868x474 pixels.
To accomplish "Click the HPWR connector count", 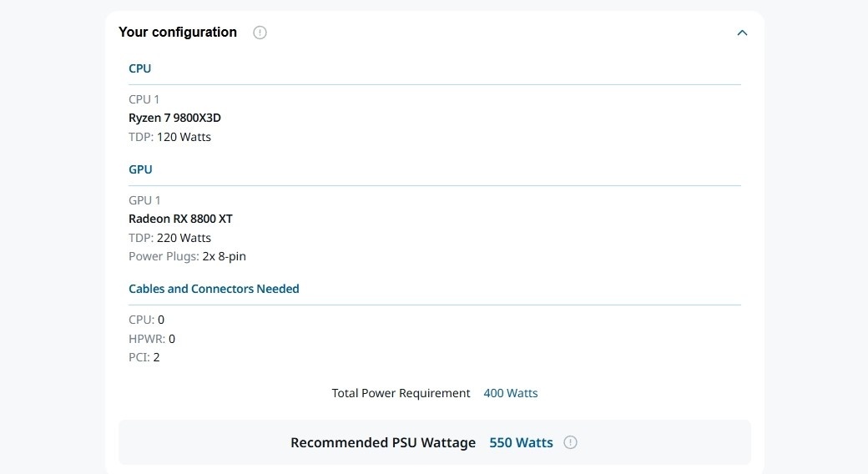I will pyautogui.click(x=171, y=339).
